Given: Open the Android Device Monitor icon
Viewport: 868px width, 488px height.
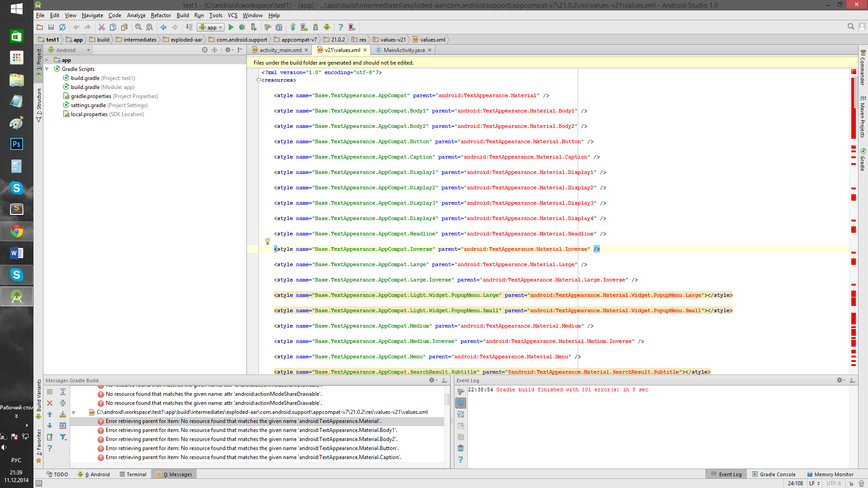Looking at the screenshot, I should pos(327,28).
